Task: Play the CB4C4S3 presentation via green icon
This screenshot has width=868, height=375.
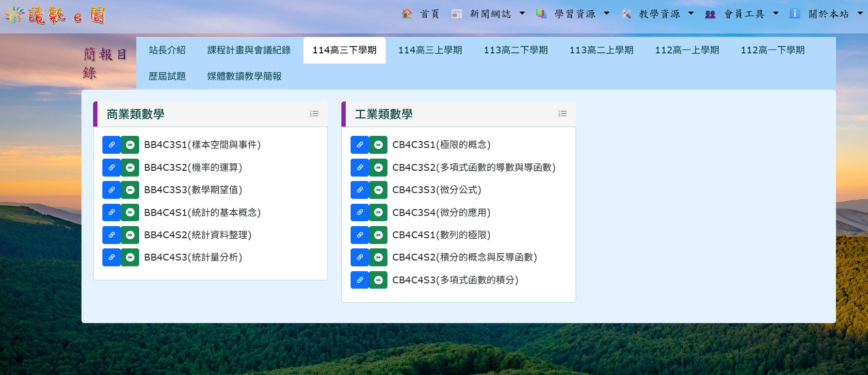Action: point(378,280)
